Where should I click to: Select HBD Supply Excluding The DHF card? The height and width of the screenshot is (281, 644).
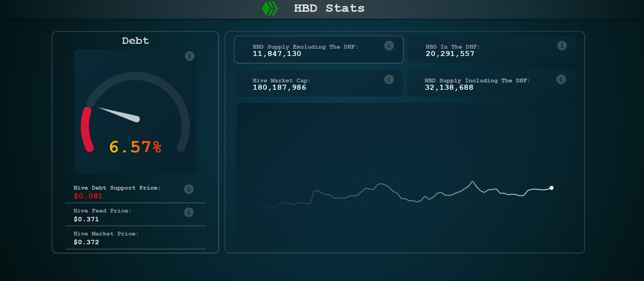click(x=319, y=50)
